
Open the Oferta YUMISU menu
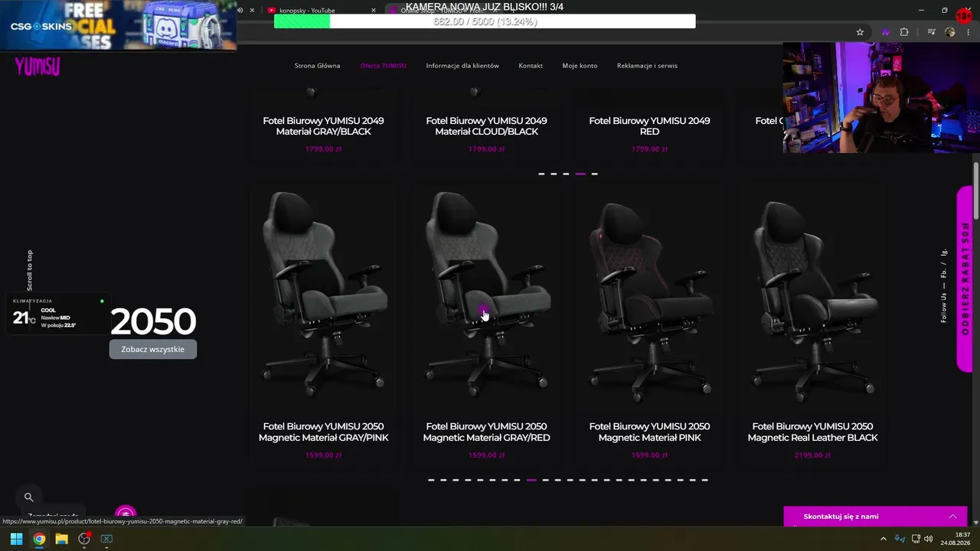click(383, 66)
